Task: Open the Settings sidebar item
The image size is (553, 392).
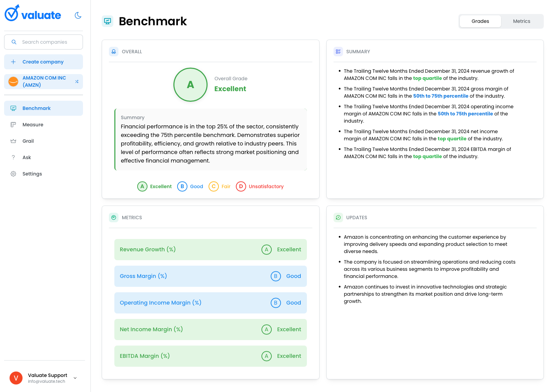Action: [x=43, y=174]
